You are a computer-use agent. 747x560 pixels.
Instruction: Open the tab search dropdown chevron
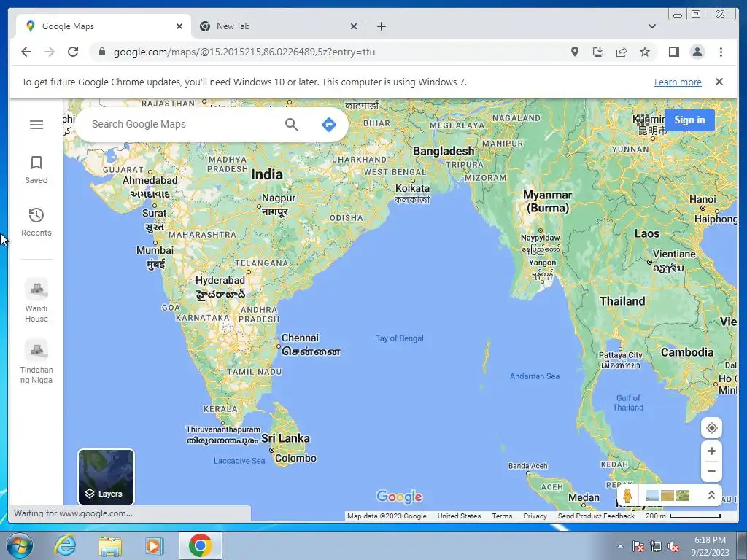click(651, 26)
